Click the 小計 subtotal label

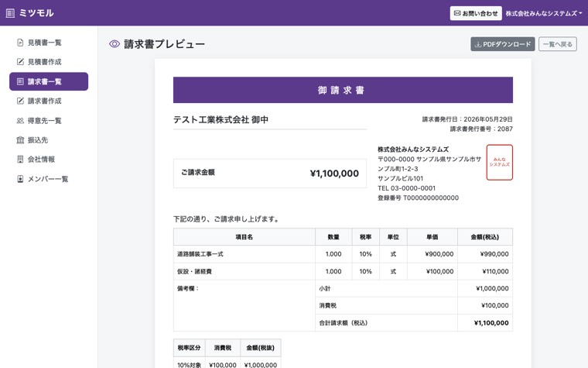point(325,288)
